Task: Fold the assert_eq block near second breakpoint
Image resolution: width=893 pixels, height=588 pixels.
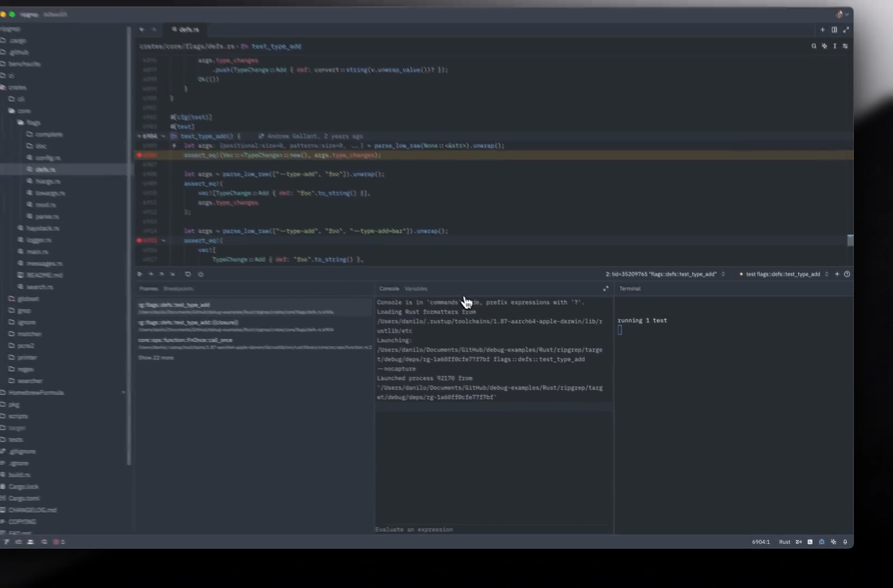Action: [163, 240]
